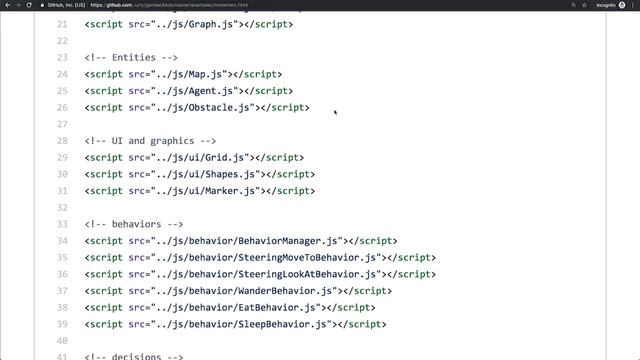This screenshot has width=640, height=360.
Task: Click line number 33
Action: tap(62, 224)
